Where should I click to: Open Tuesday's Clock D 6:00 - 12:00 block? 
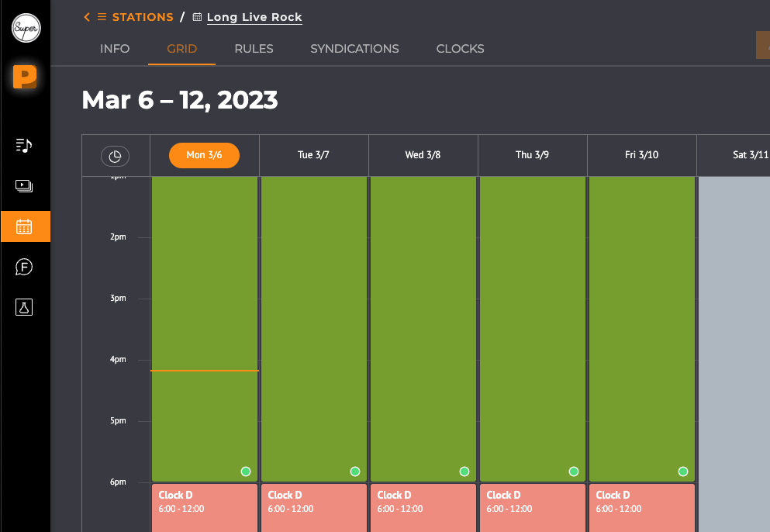click(314, 508)
